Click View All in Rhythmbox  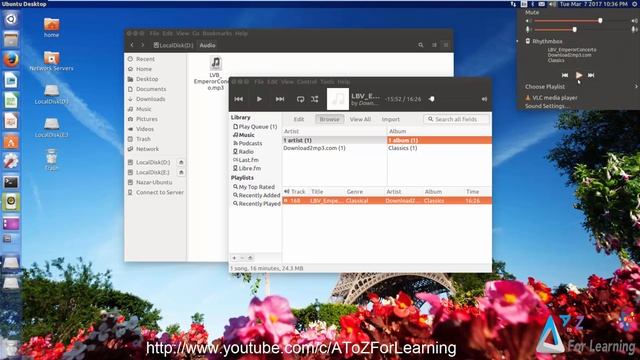tap(360, 119)
